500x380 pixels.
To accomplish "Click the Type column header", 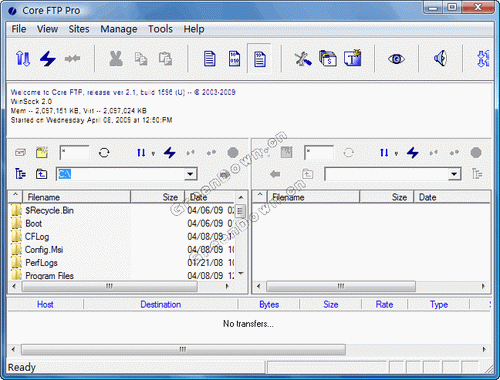I will pyautogui.click(x=439, y=304).
